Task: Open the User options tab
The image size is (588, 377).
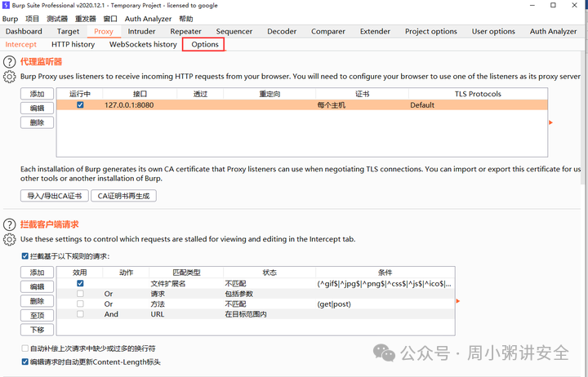Action: [x=493, y=32]
